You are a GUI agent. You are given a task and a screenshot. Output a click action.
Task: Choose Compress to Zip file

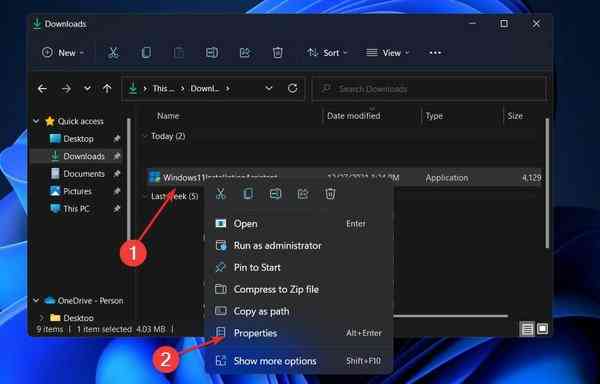pos(299,289)
